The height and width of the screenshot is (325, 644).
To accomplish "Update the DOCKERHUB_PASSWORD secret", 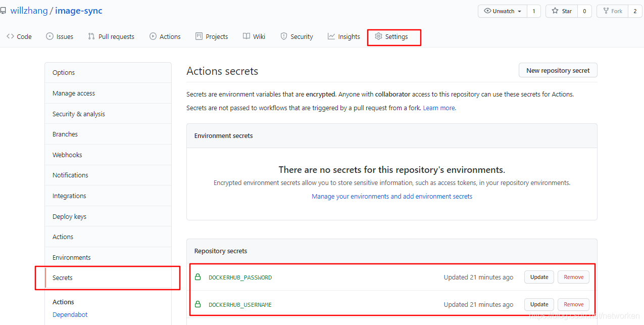I will [539, 277].
